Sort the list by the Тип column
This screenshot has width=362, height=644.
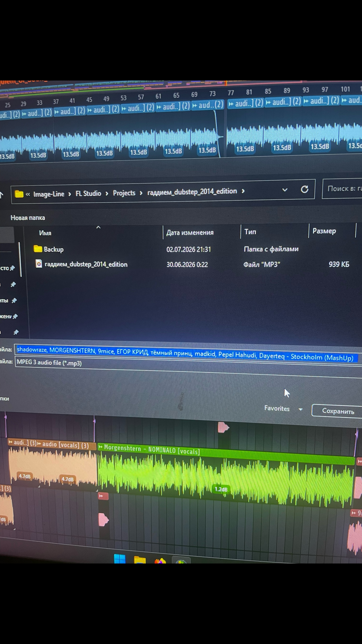click(x=250, y=232)
